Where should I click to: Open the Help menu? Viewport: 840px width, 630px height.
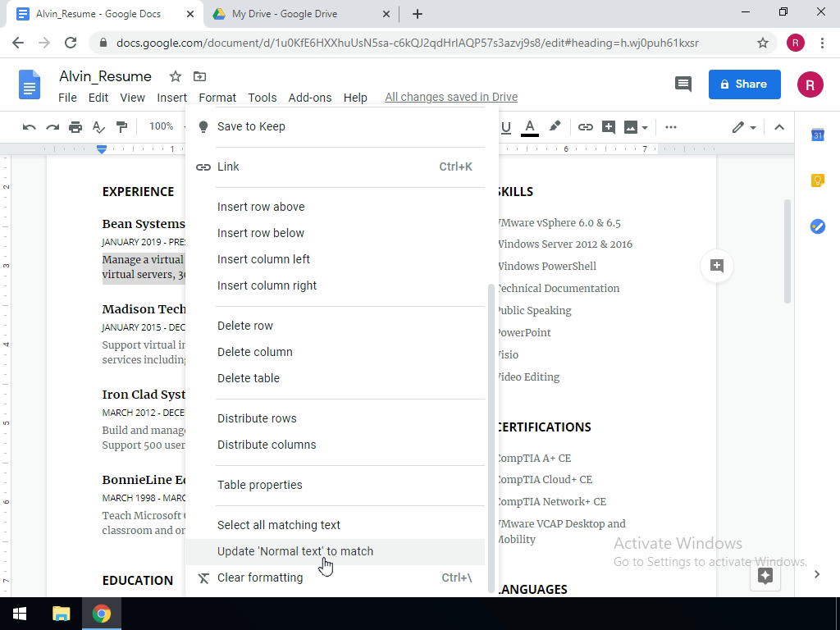(355, 98)
